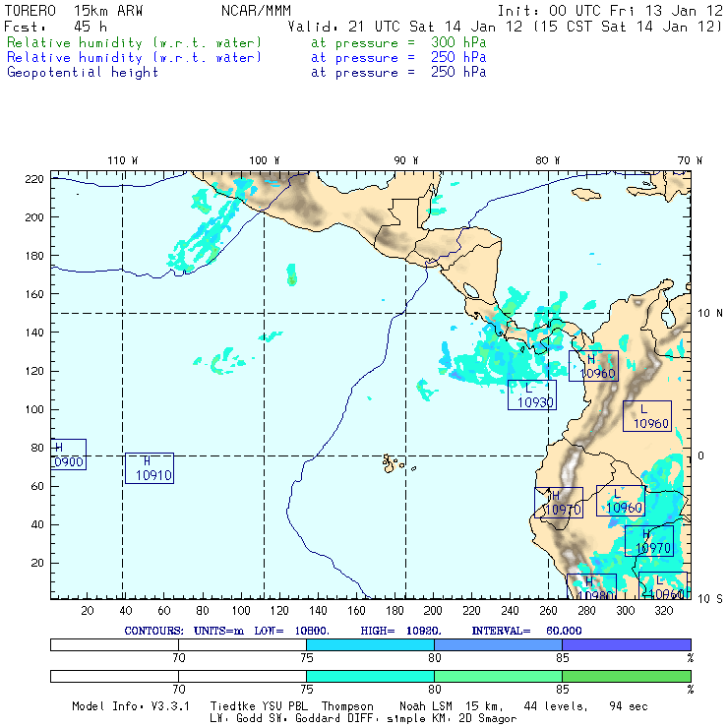Click the '240' grid axis tick label

[510, 611]
